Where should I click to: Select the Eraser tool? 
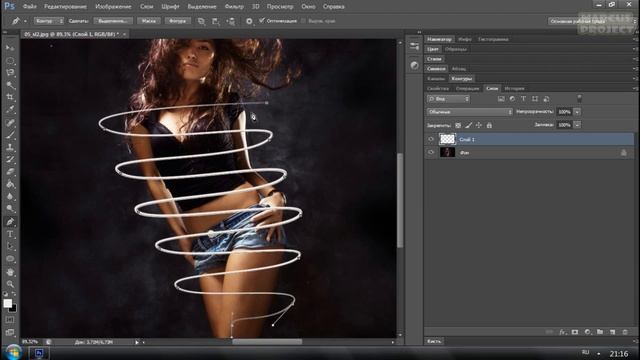(x=10, y=172)
